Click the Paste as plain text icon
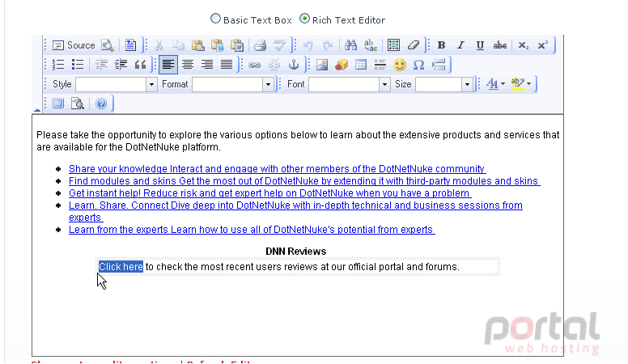This screenshot has height=364, width=628. (218, 45)
